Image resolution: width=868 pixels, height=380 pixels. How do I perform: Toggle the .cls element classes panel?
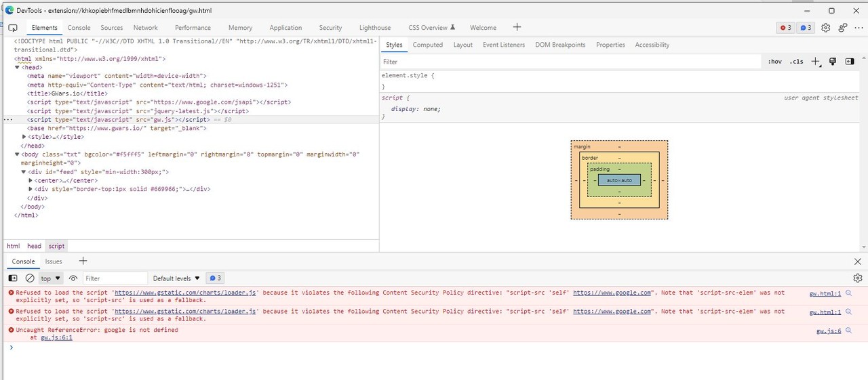coord(796,62)
